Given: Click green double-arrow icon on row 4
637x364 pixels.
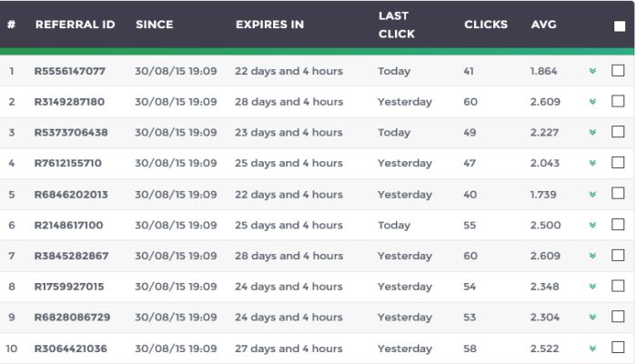Looking at the screenshot, I should 592,164.
